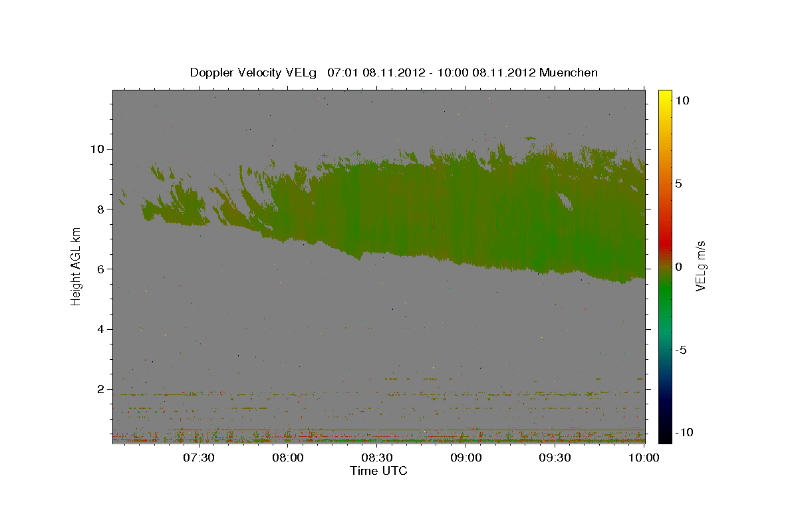
Task: Select the 10:00 time tick label
Action: tap(643, 458)
